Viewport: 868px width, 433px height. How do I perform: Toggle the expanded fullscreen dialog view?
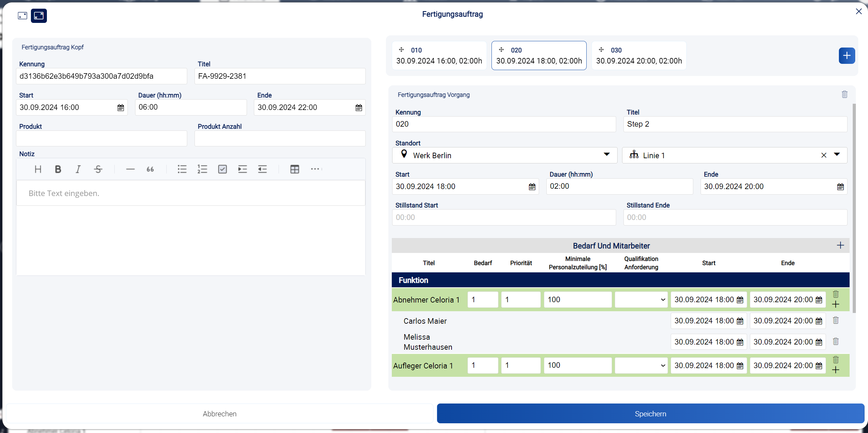39,16
